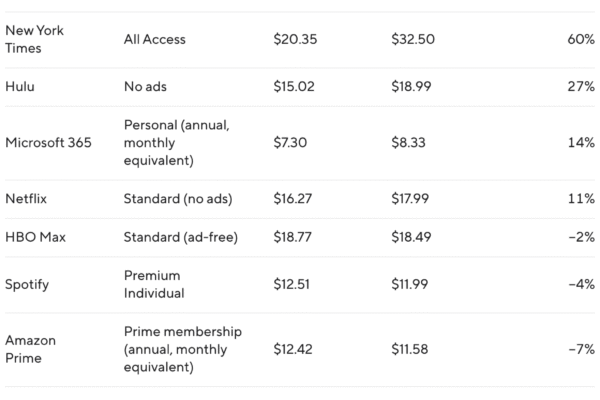Screen dimensions: 600x400
Task: Click the Microsoft 365 service name
Action: (48, 142)
